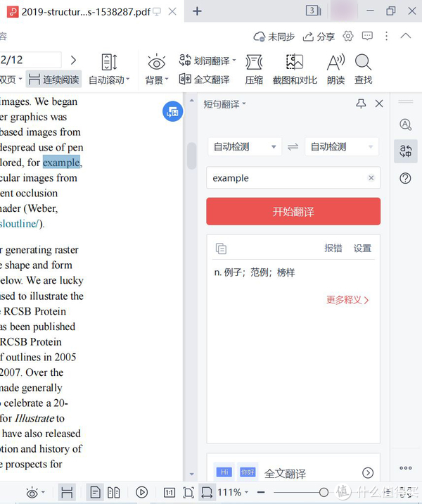Image resolution: width=422 pixels, height=504 pixels.
Task: Click the tab-count 3 icon in title bar
Action: [313, 11]
